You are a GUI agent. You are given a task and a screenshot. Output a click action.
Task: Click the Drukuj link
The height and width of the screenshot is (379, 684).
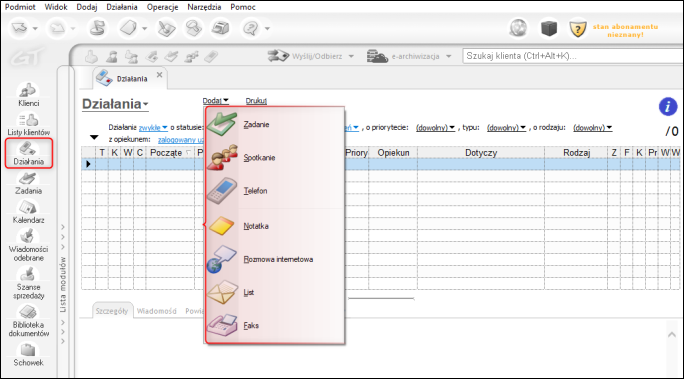pyautogui.click(x=256, y=101)
